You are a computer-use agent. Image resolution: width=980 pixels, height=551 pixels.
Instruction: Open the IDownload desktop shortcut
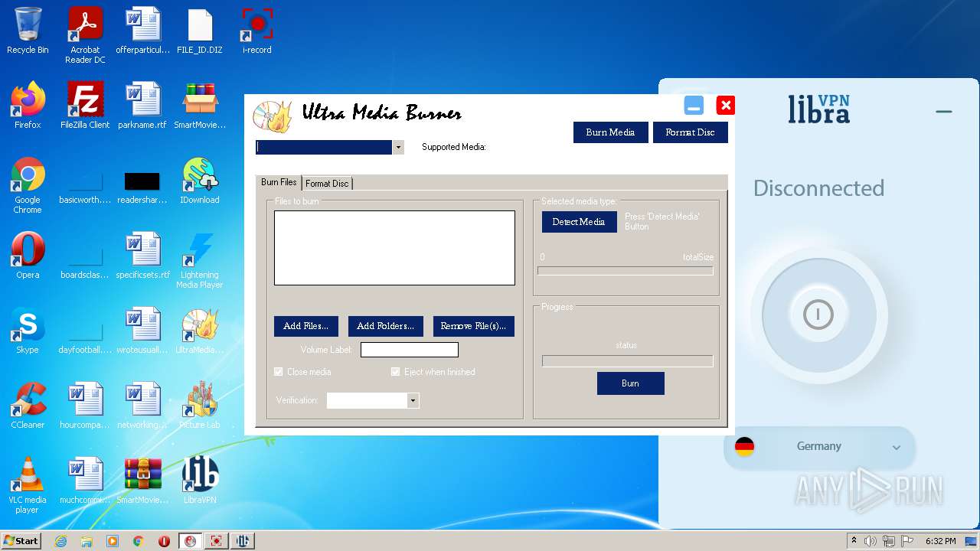click(x=200, y=181)
